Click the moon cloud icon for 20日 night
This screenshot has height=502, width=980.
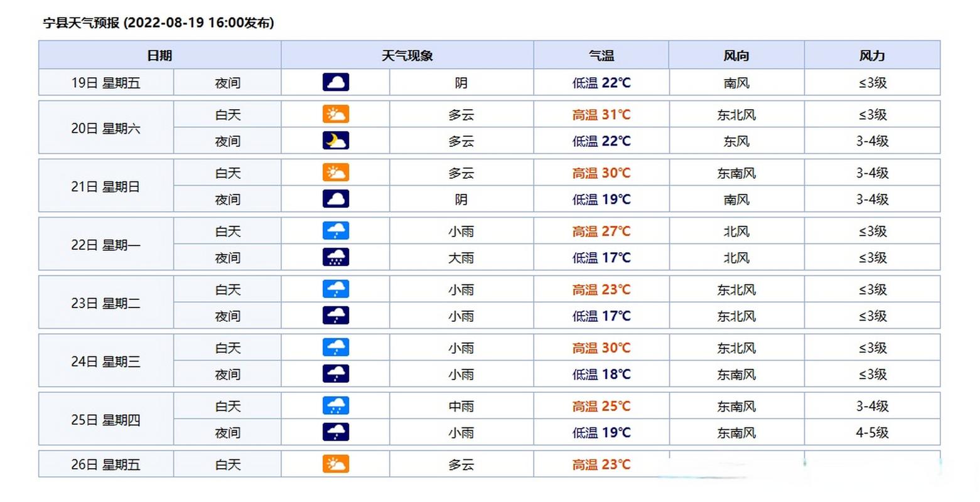tap(336, 141)
